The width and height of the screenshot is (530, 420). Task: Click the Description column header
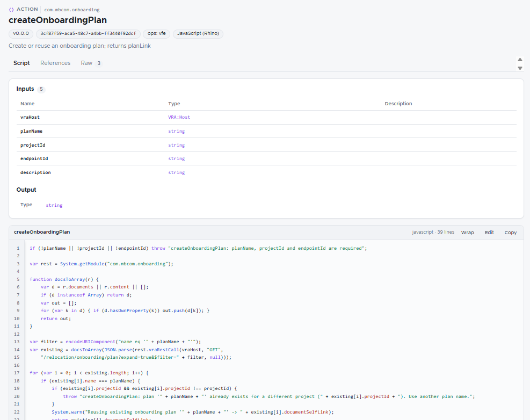(x=398, y=104)
